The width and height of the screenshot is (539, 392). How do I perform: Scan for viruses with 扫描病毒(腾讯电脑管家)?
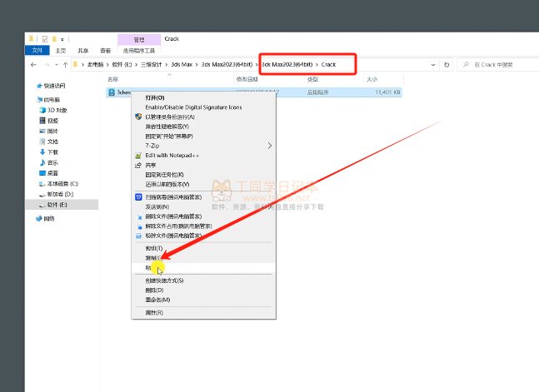(x=173, y=197)
